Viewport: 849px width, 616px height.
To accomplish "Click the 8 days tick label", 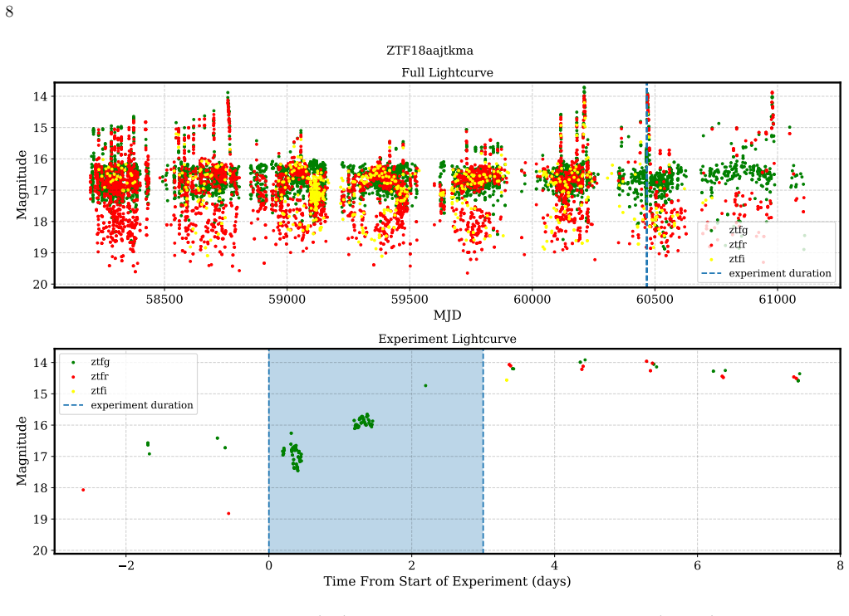I will (x=840, y=565).
